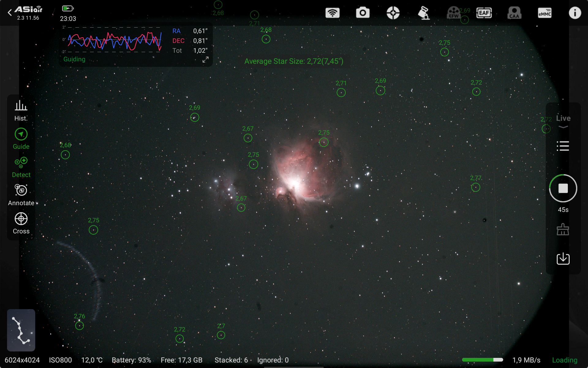Image resolution: width=588 pixels, height=368 pixels.
Task: Open the sky atlas constellation thumbnail
Action: pos(21,330)
